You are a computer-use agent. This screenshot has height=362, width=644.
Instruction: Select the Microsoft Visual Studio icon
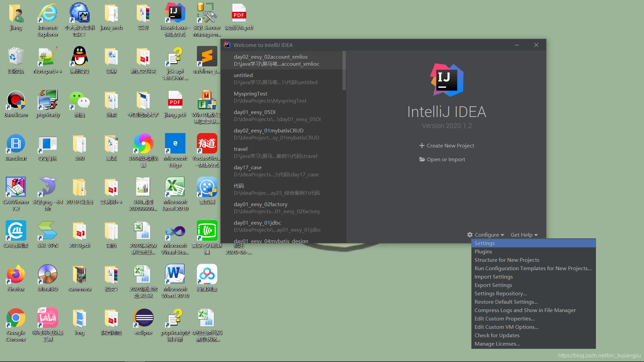click(175, 238)
